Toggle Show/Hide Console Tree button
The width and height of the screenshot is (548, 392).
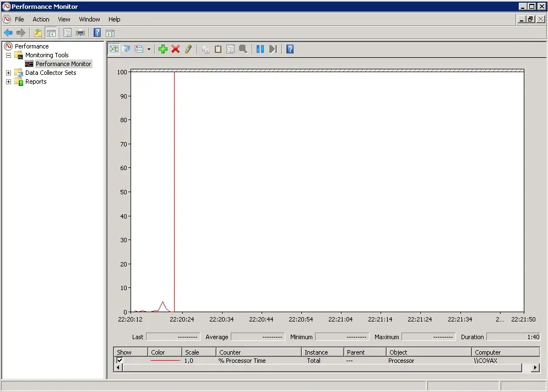click(x=51, y=33)
